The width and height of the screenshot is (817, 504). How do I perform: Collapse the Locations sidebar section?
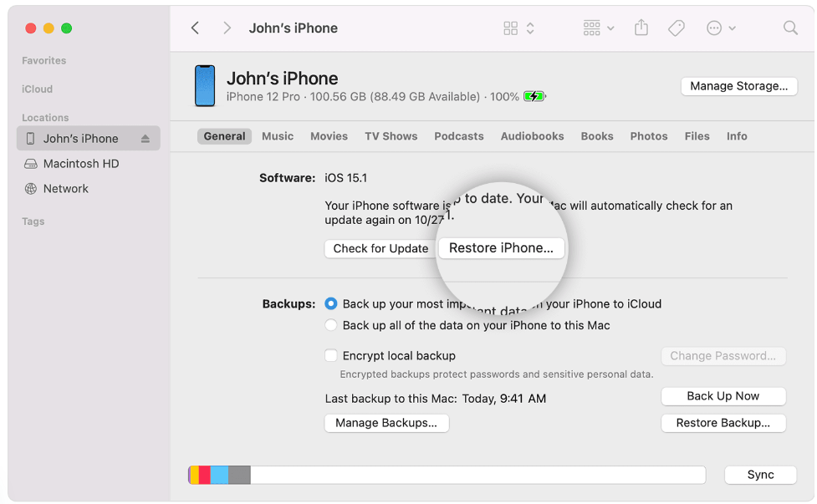(45, 118)
